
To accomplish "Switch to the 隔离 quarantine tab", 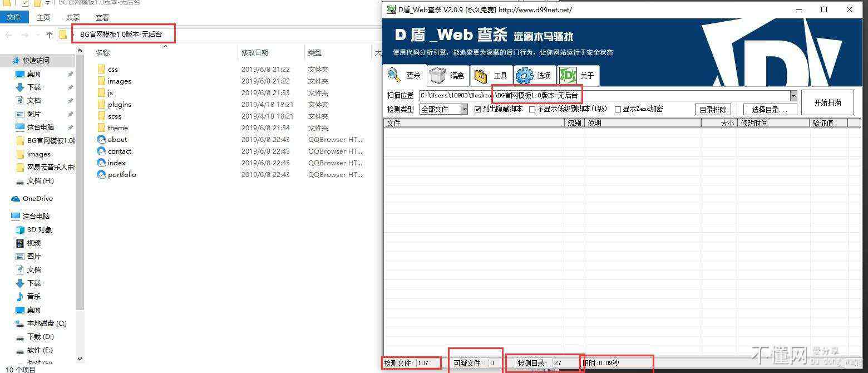I will pyautogui.click(x=448, y=76).
